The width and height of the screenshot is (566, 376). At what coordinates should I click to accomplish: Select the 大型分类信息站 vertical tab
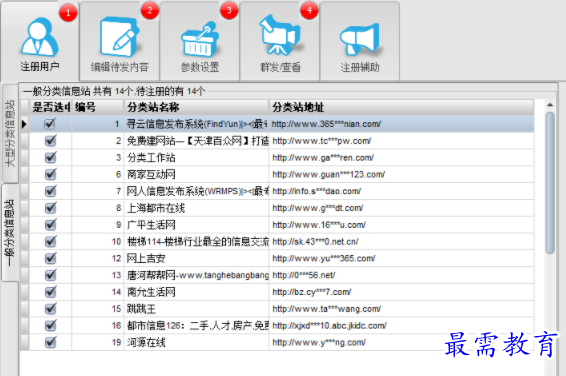pyautogui.click(x=10, y=133)
